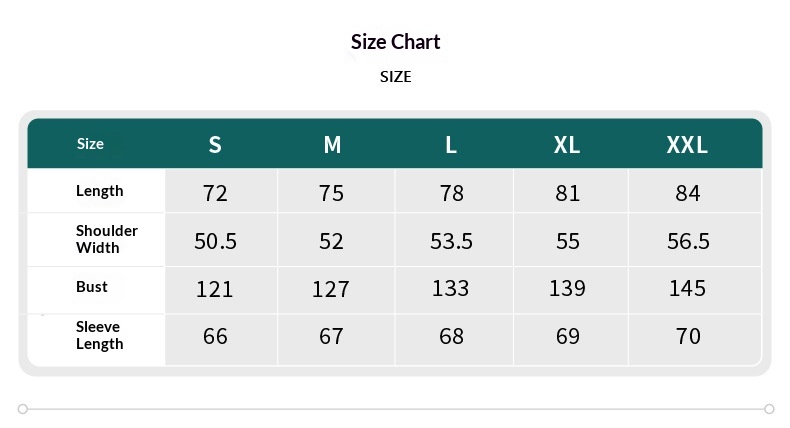Select the M size column header

pos(332,145)
